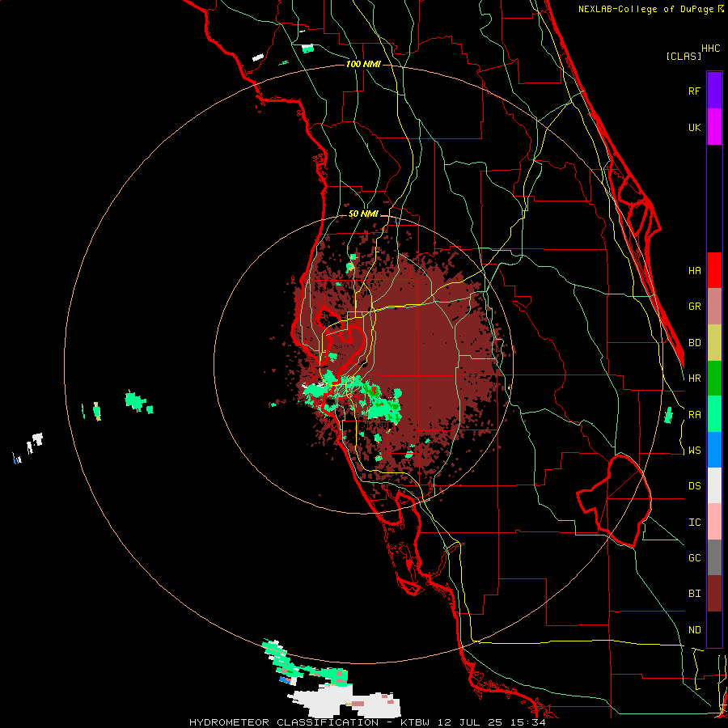Image resolution: width=728 pixels, height=728 pixels.
Task: Click the HR legend label
Action: pyautogui.click(x=694, y=379)
